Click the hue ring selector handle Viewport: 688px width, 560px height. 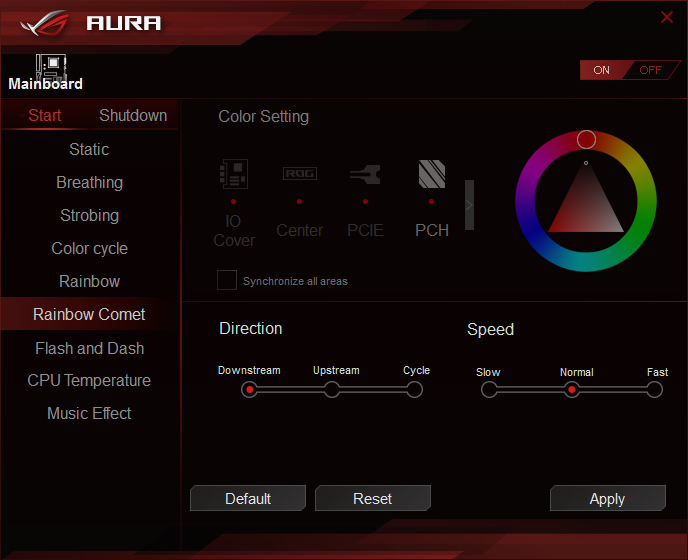coord(586,140)
